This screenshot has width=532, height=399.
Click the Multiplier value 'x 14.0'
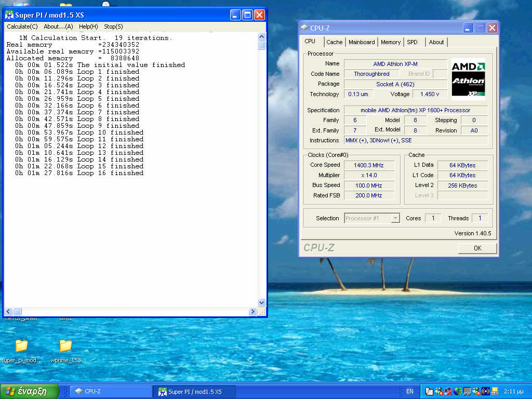[x=369, y=175]
